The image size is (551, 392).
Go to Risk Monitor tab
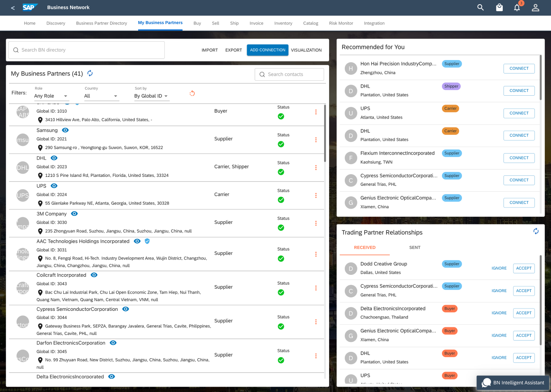341,23
